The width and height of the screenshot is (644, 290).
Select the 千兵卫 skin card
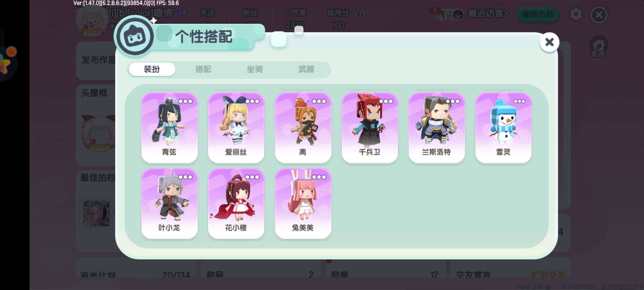[370, 128]
